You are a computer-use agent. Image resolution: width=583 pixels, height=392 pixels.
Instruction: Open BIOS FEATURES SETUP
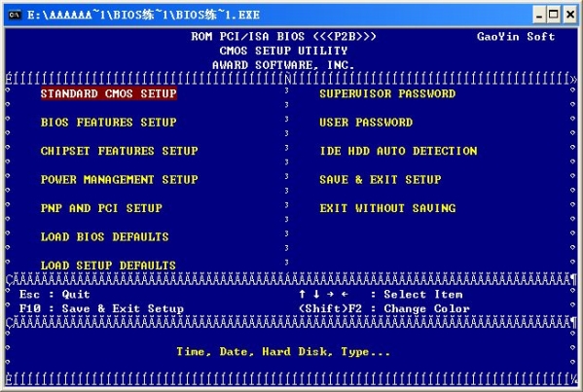coord(109,123)
